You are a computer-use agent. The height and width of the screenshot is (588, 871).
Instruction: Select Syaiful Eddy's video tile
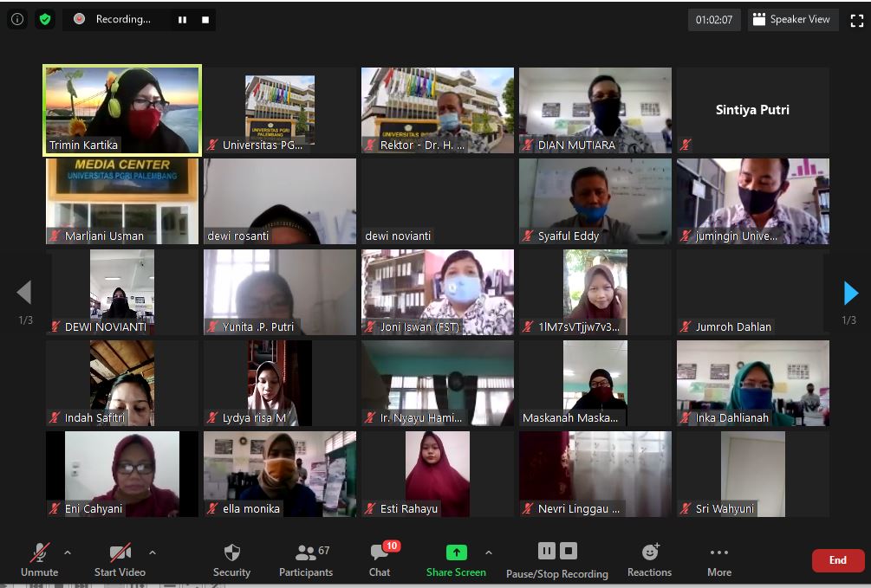click(595, 201)
